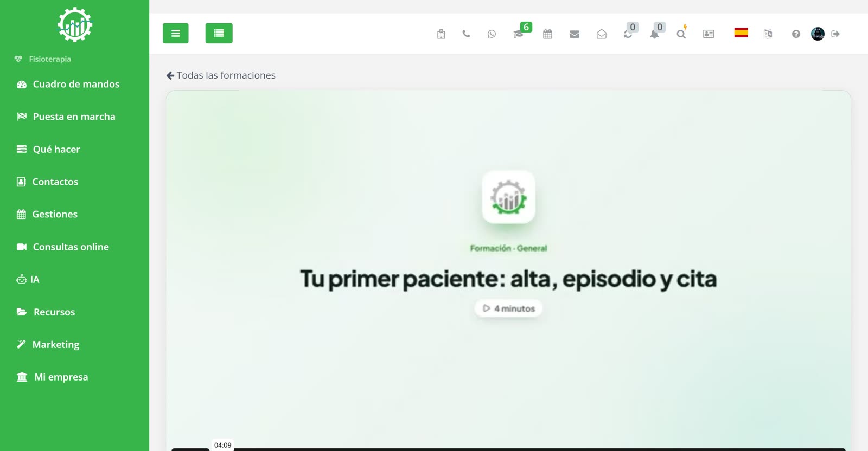Viewport: 868px width, 451px height.
Task: Click the closed envelope mail icon
Action: coord(575,34)
